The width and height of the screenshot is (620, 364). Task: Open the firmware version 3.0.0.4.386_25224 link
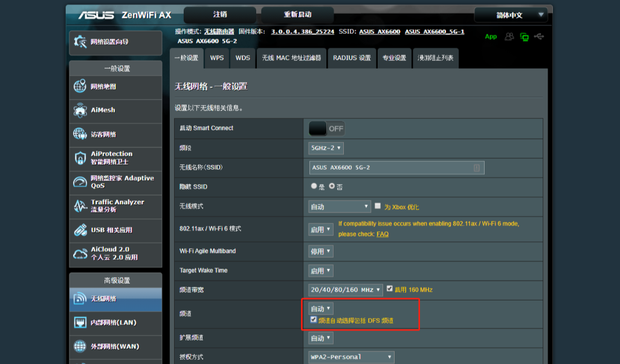(303, 31)
